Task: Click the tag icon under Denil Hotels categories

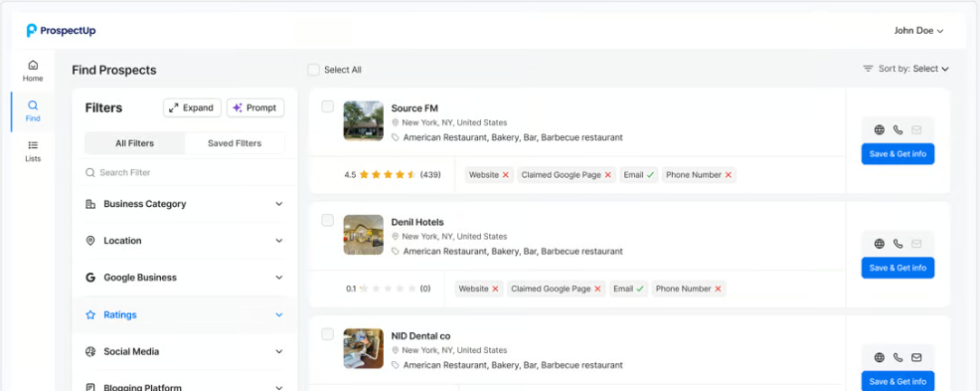Action: coord(395,252)
